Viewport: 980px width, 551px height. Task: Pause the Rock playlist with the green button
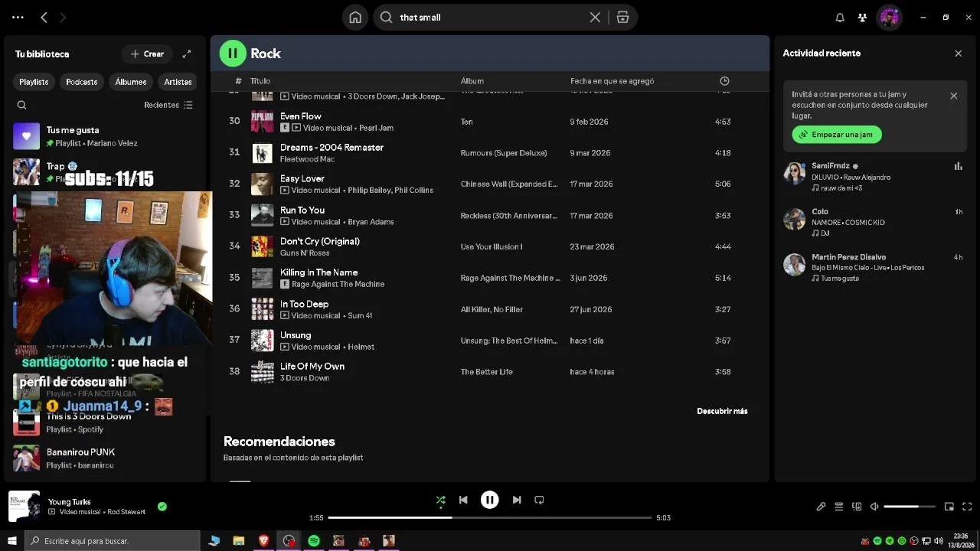click(233, 53)
